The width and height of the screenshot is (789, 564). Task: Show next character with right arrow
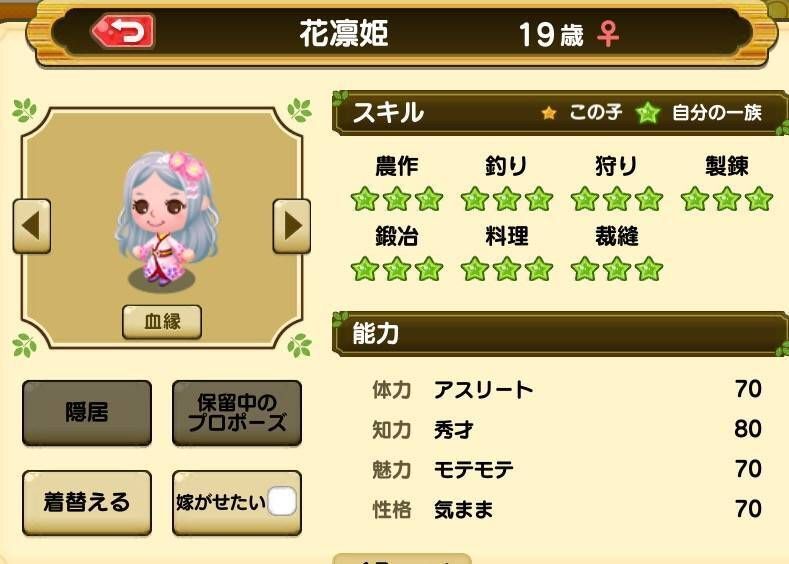(x=292, y=226)
